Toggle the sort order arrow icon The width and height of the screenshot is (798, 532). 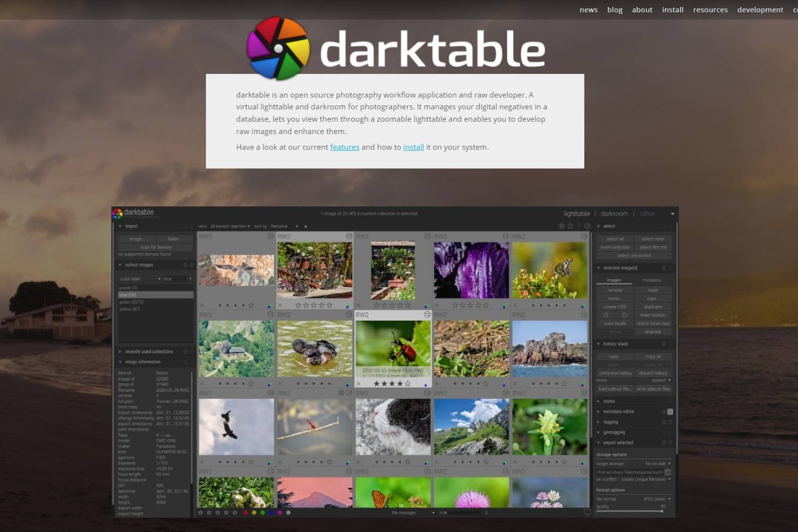click(x=305, y=226)
